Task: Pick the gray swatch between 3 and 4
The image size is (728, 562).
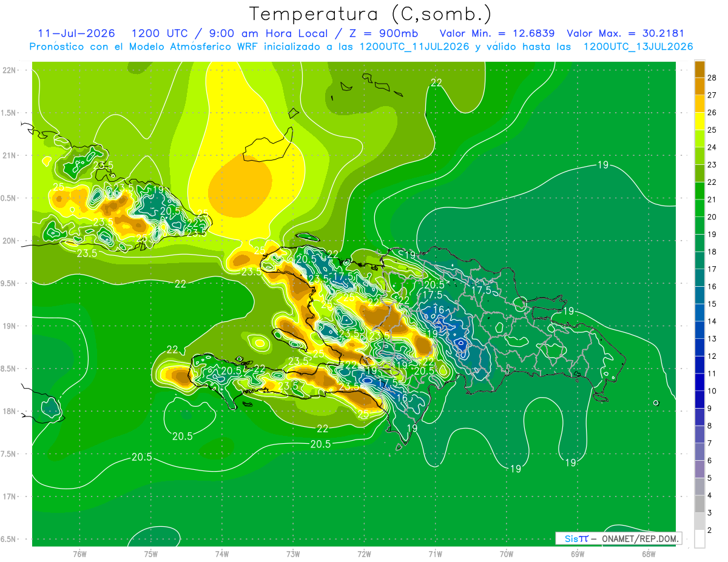Action: pos(699,504)
